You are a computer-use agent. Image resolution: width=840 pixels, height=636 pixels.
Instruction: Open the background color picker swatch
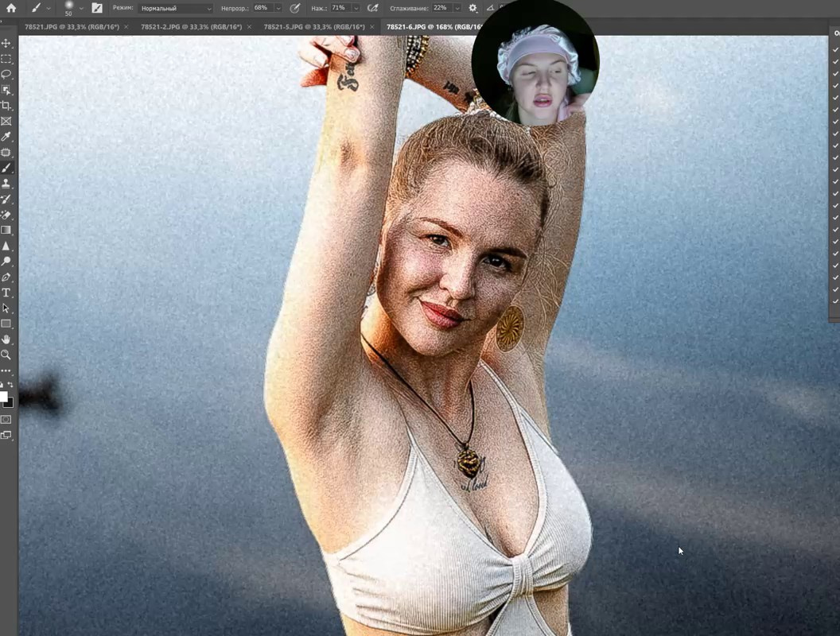(x=9, y=402)
